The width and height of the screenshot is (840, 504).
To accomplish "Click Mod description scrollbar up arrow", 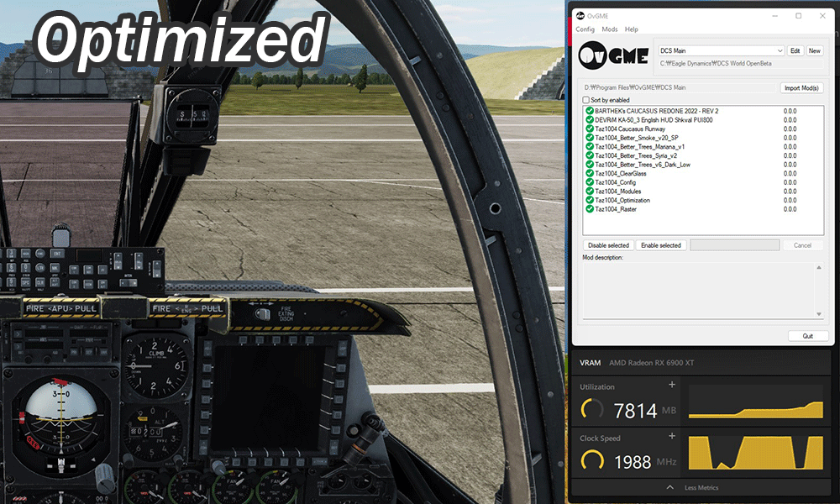I will point(818,267).
